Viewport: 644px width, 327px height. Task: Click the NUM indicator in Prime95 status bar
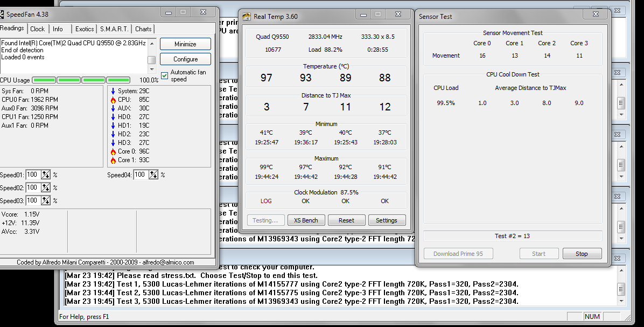coord(592,316)
